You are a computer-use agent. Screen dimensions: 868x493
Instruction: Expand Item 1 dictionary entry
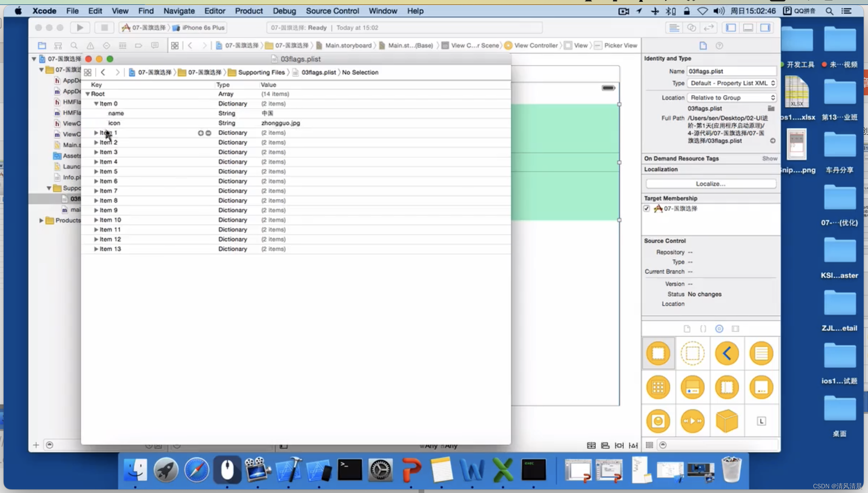(96, 132)
